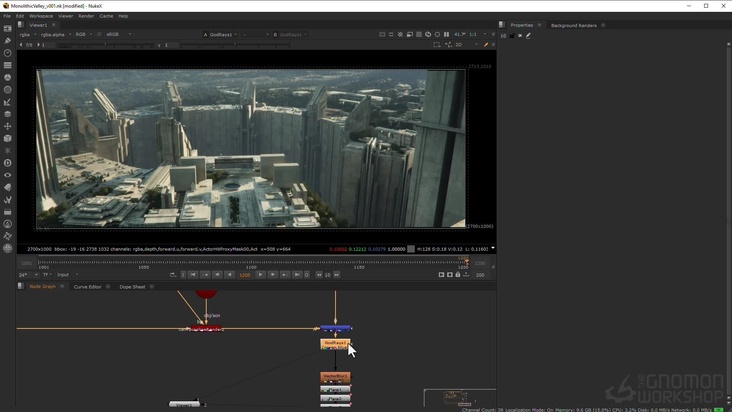Toggle the viewer pause updates button
Image resolution: width=732 pixels, height=412 pixels.
coord(446,34)
